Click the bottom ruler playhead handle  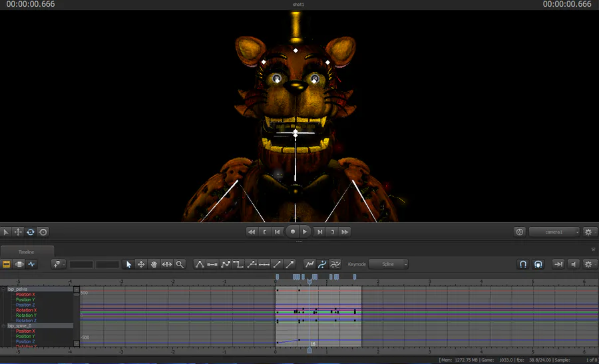309,350
